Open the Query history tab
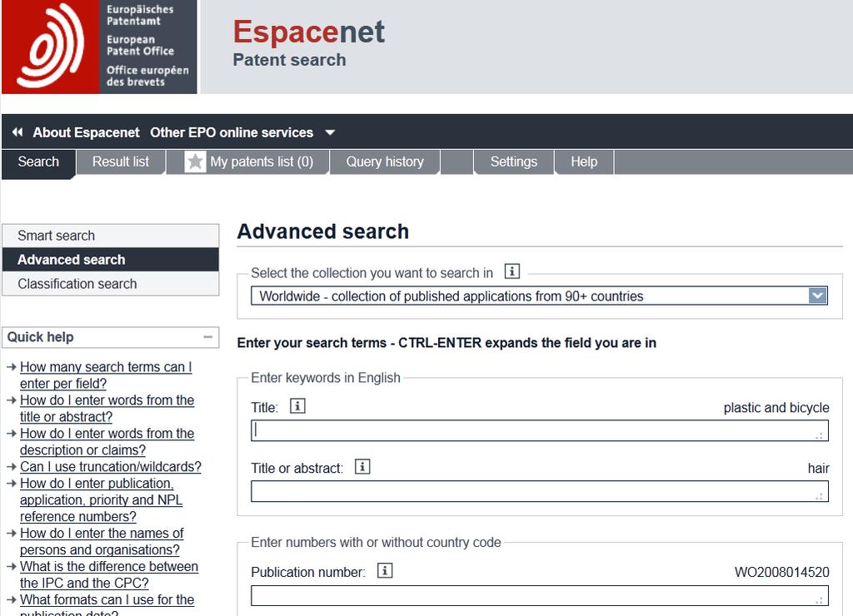Viewport: 853px width, 616px height. (385, 162)
